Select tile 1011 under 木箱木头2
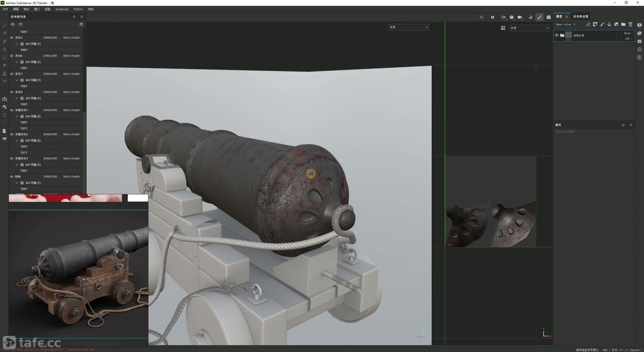Viewport: 644px width, 352px height. click(x=24, y=153)
